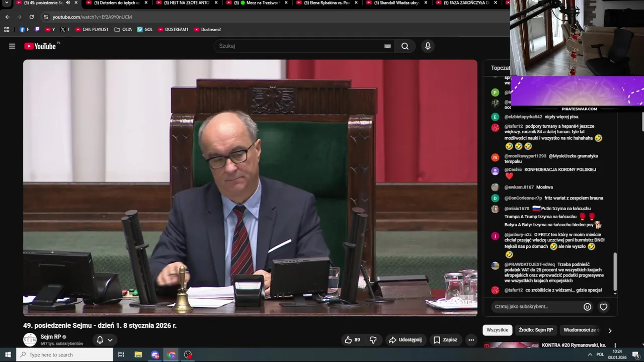The width and height of the screenshot is (644, 362).
Task: Share the video via Udostępnij
Action: [x=406, y=340]
